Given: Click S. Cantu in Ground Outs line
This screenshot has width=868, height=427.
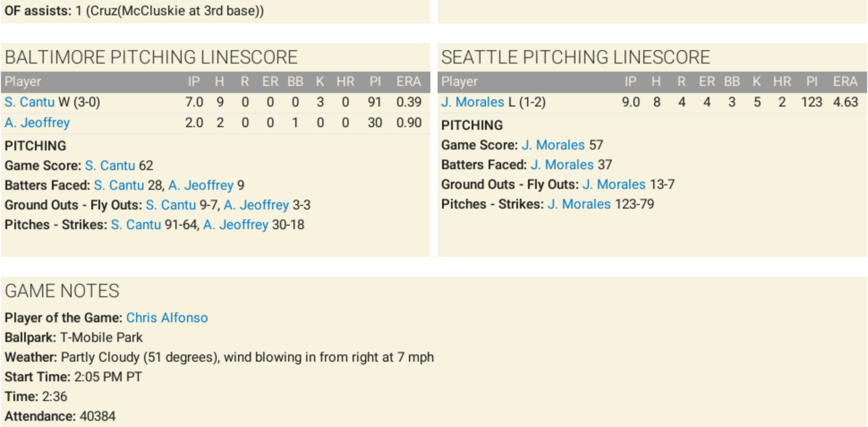Looking at the screenshot, I should coord(170,205).
